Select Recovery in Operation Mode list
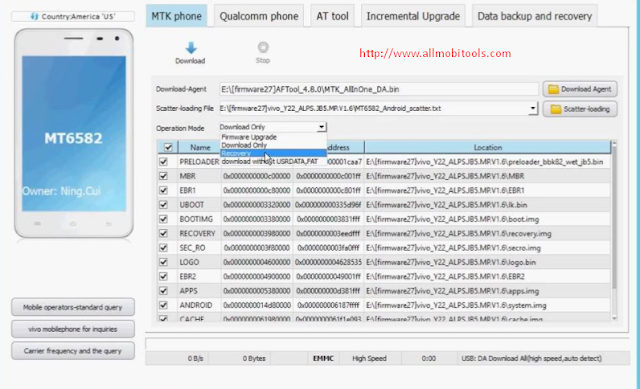The height and width of the screenshot is (389, 640). click(273, 153)
